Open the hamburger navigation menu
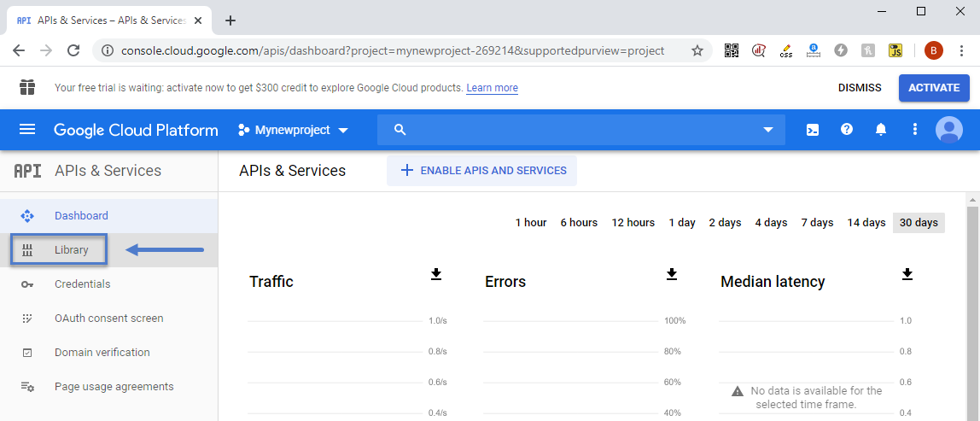 click(x=27, y=130)
